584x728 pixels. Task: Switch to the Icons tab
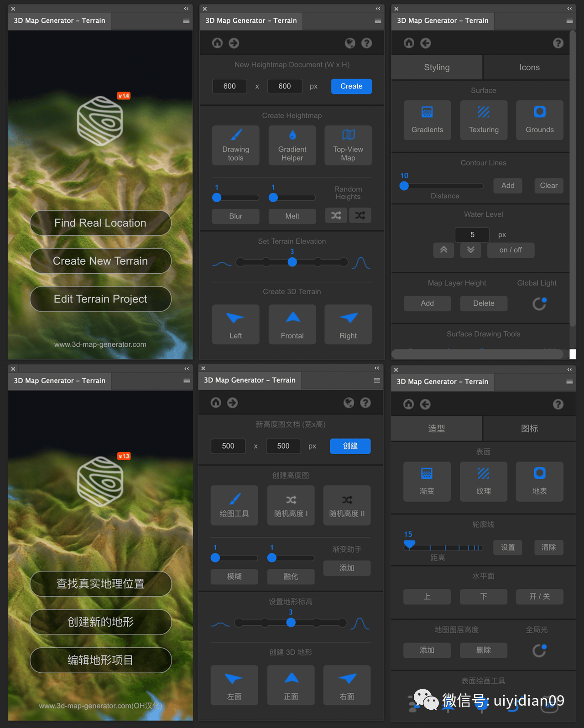pos(529,68)
